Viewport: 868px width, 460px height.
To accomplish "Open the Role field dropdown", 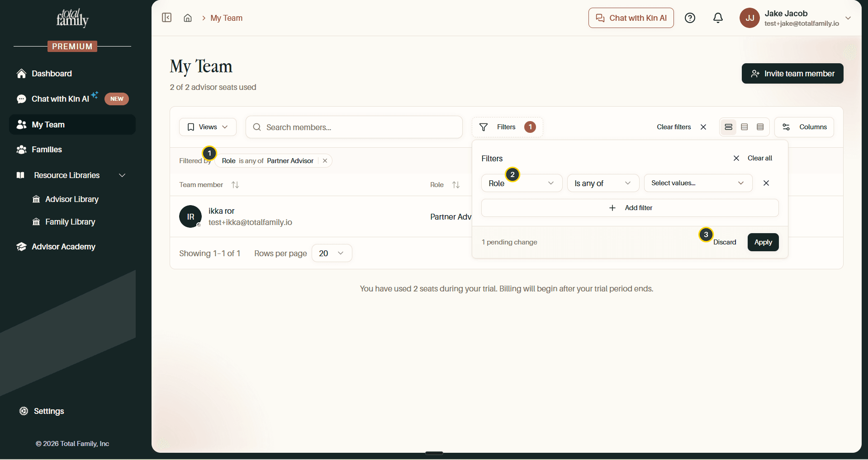I will 522,183.
